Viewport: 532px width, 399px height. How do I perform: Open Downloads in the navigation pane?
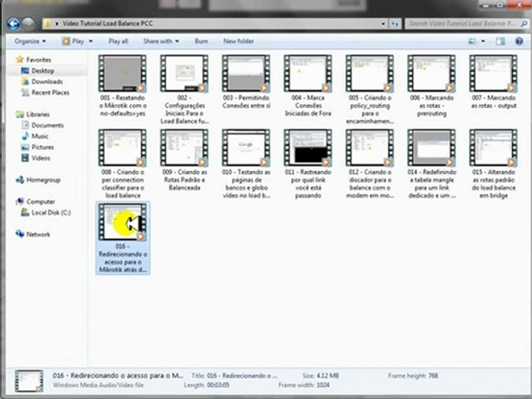pos(47,81)
